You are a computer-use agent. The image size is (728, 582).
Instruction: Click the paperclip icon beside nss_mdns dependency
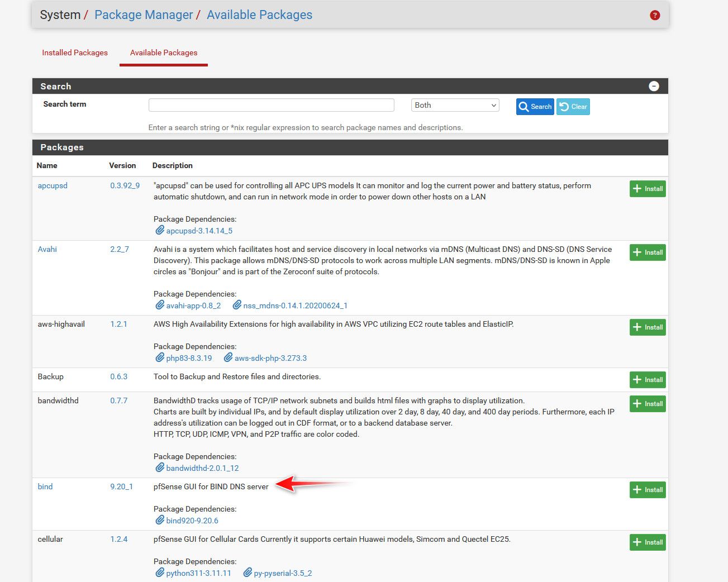pyautogui.click(x=237, y=305)
